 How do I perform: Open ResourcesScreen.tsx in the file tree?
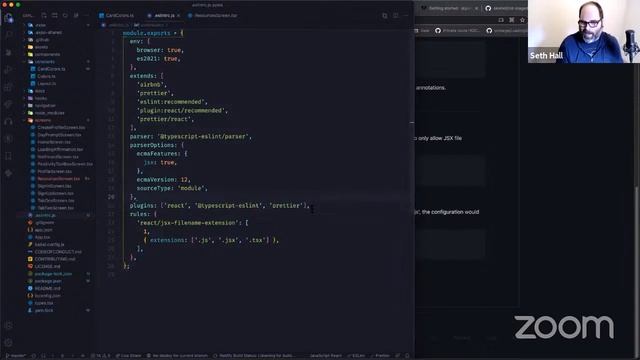pos(58,179)
